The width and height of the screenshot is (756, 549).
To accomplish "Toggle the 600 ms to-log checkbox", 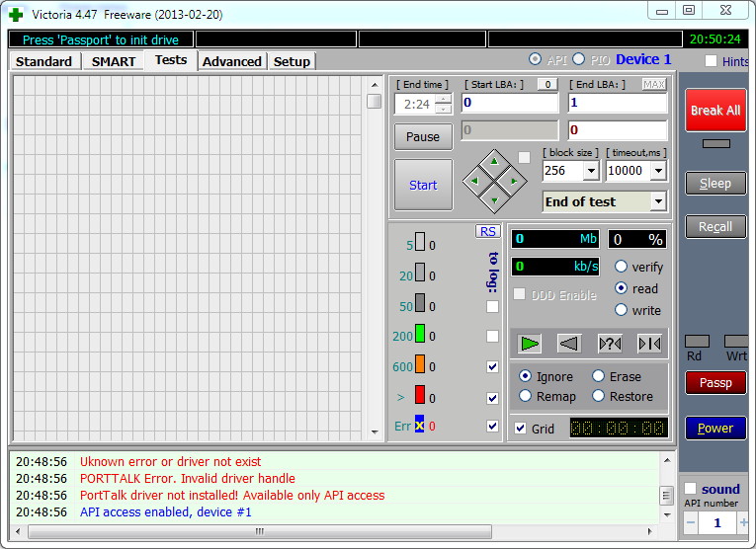I will pos(492,366).
